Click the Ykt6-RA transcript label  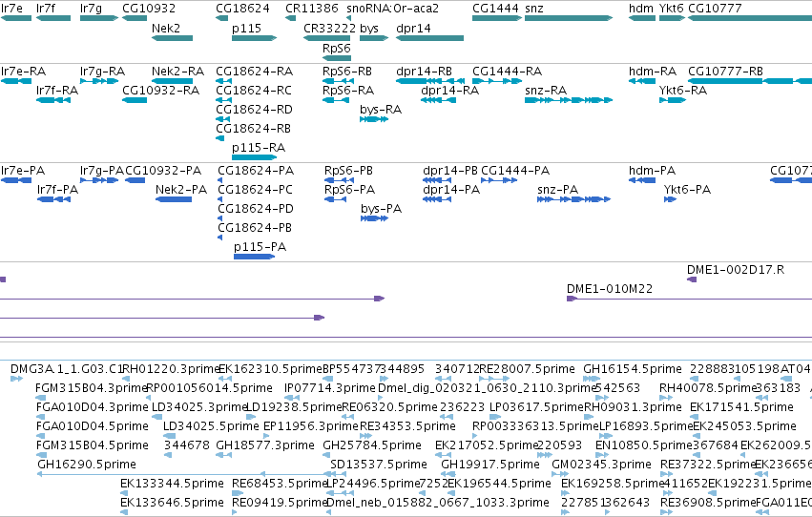coord(683,91)
